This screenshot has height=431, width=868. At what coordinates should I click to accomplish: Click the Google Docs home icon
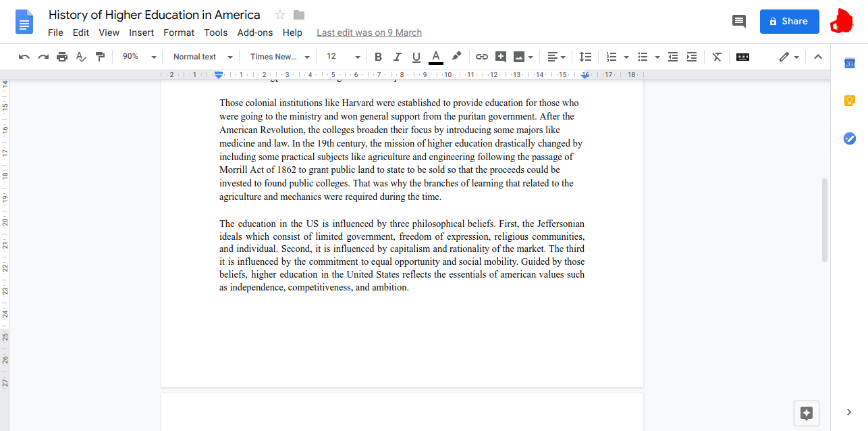[x=24, y=22]
